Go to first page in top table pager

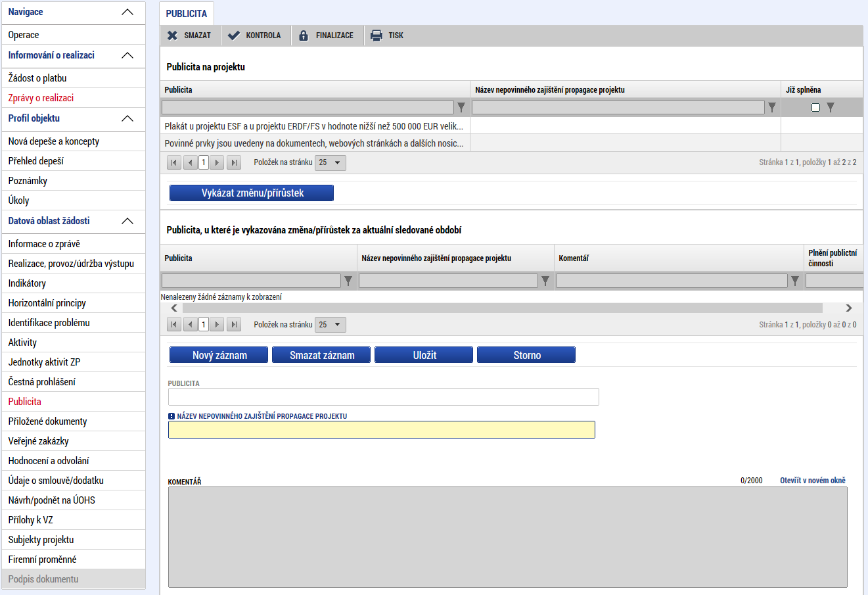174,162
